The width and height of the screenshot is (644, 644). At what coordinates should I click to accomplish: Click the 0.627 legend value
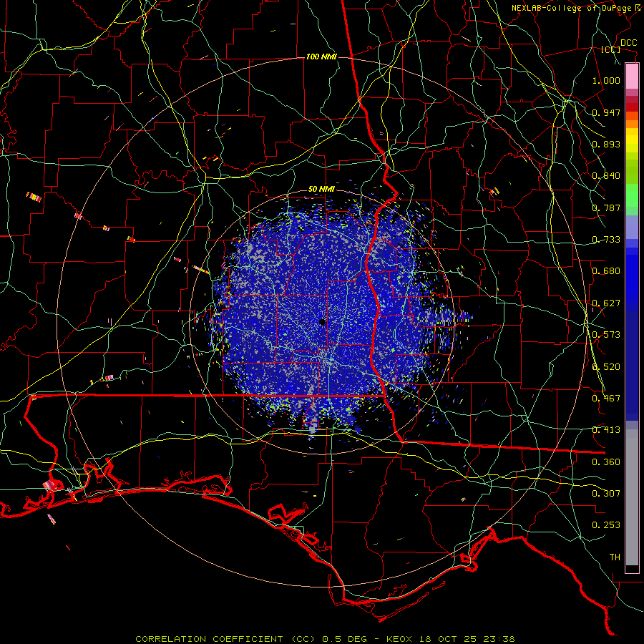tap(606, 303)
